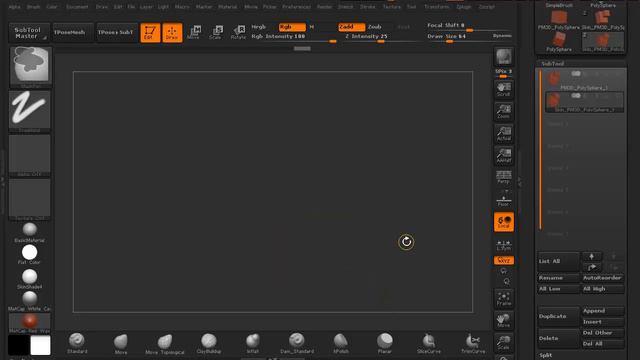
Task: Activate the Move transform tool in top shelf
Action: (x=194, y=32)
